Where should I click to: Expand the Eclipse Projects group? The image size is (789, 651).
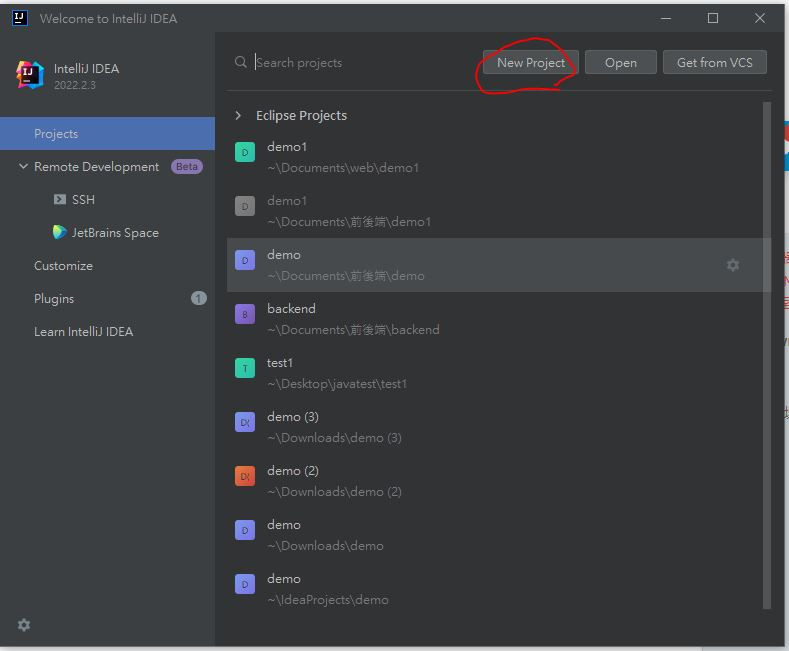(238, 116)
